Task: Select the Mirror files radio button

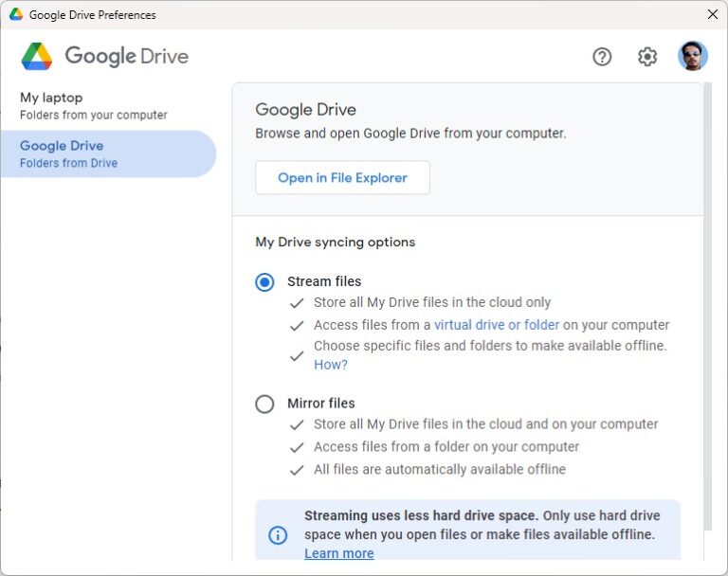Action: pyautogui.click(x=264, y=404)
